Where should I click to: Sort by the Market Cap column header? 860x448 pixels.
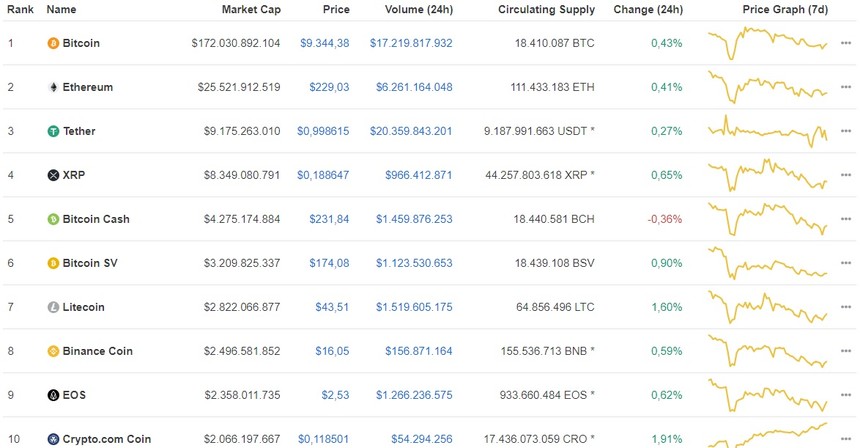point(251,9)
